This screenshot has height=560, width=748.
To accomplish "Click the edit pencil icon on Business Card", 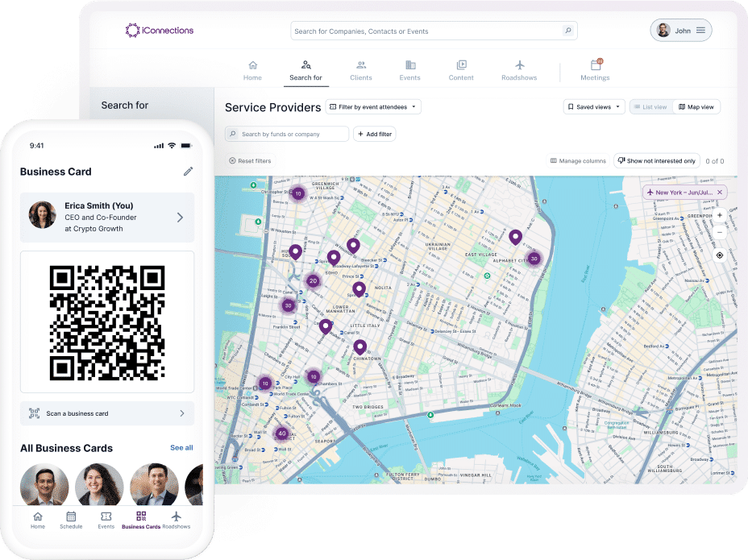I will tap(188, 171).
